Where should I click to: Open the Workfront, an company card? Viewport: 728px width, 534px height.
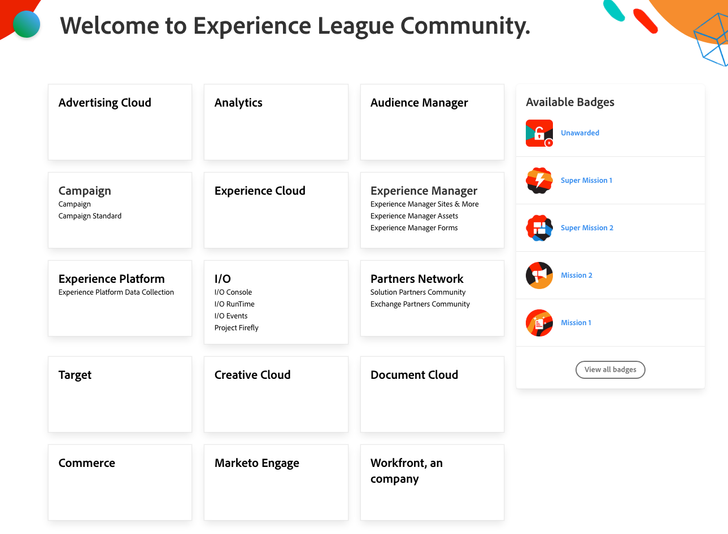pos(432,482)
